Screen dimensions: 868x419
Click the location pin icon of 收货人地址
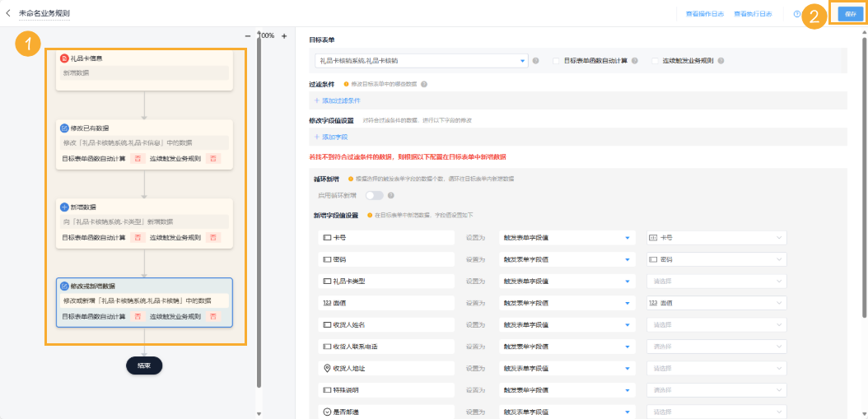point(327,368)
